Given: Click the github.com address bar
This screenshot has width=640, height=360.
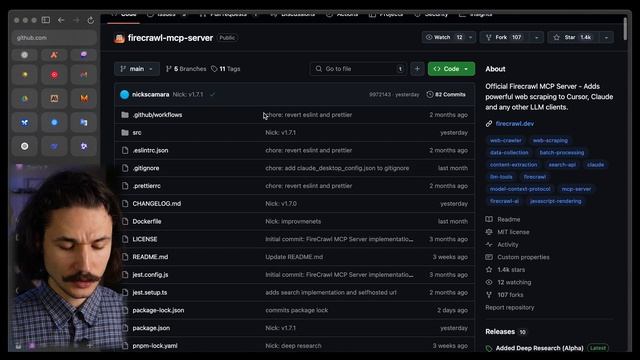Looking at the screenshot, I should pyautogui.click(x=54, y=38).
